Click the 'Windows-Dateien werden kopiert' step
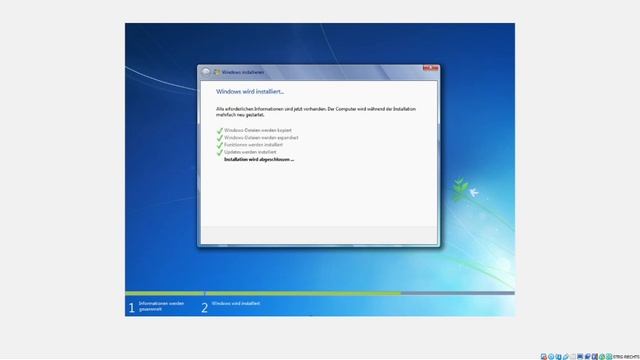Viewport: 640px width, 360px height. 258,130
